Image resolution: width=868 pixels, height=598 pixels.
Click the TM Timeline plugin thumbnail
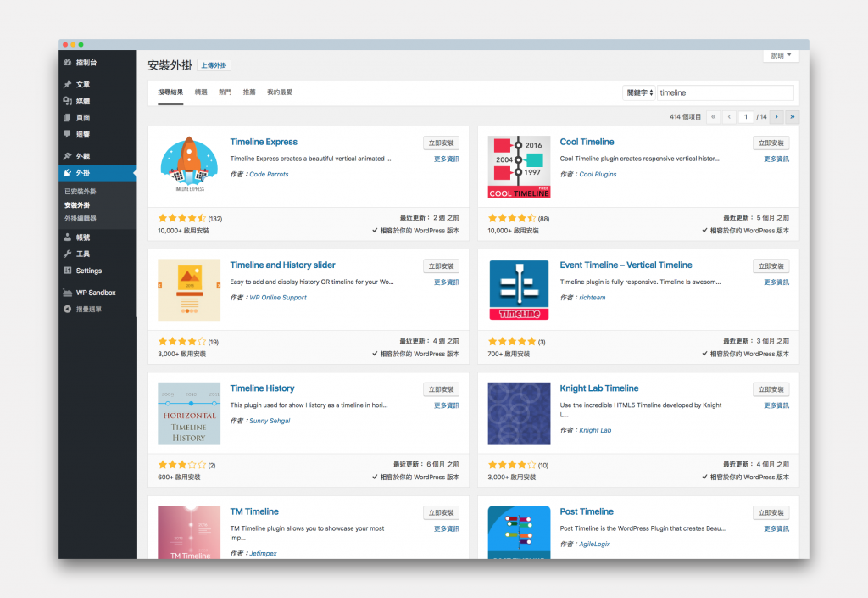[x=189, y=532]
